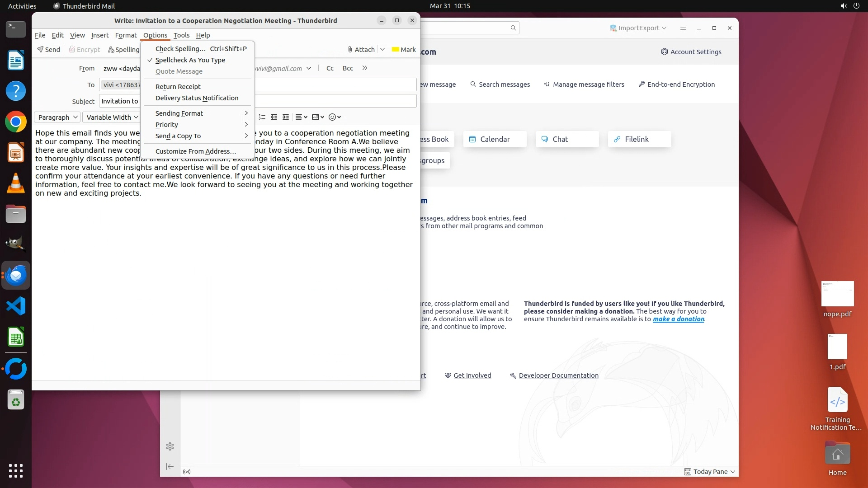Open the Variable Width font dropdown
The height and width of the screenshot is (488, 868).
pos(112,117)
